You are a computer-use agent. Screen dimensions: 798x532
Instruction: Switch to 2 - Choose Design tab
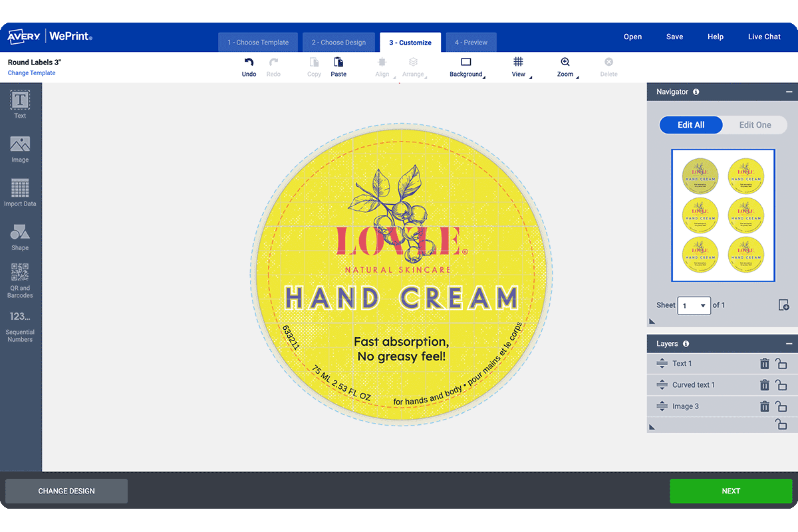(338, 43)
